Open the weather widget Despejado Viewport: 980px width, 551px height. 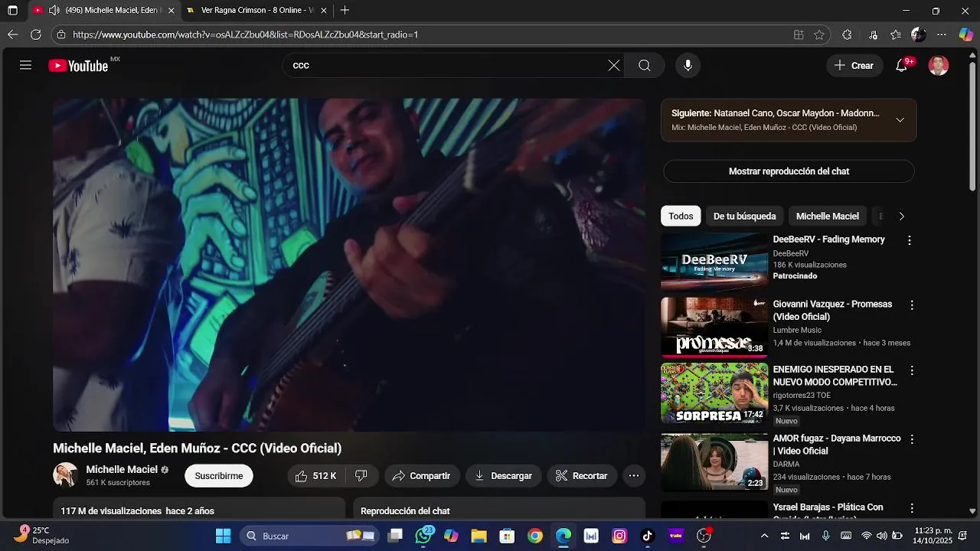tap(41, 536)
